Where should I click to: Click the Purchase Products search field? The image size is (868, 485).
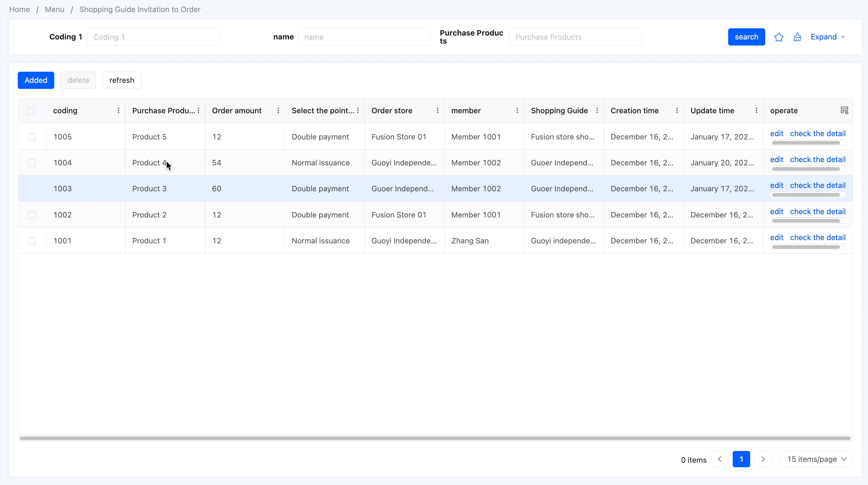click(x=575, y=37)
